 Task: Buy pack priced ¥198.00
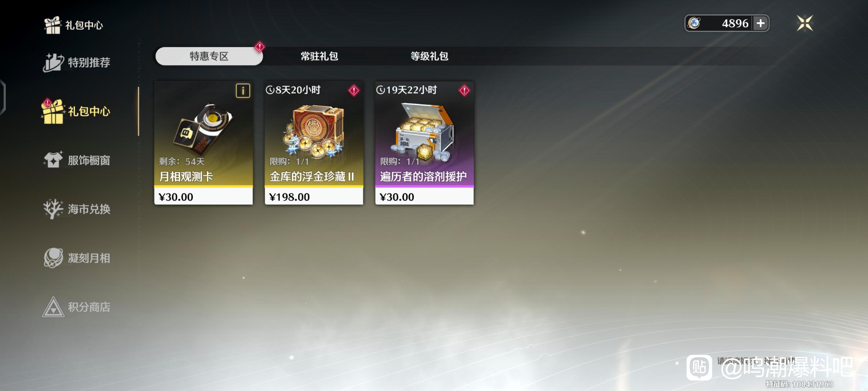[x=314, y=197]
